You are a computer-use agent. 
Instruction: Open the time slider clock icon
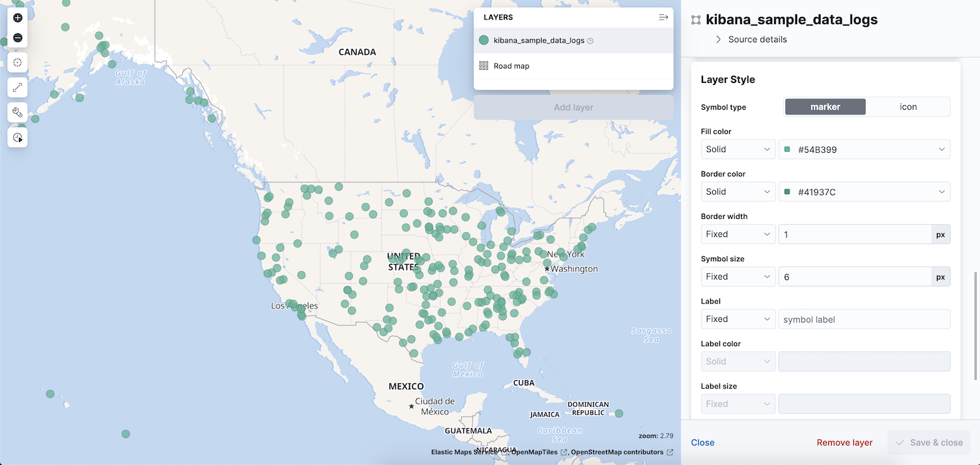(18, 137)
